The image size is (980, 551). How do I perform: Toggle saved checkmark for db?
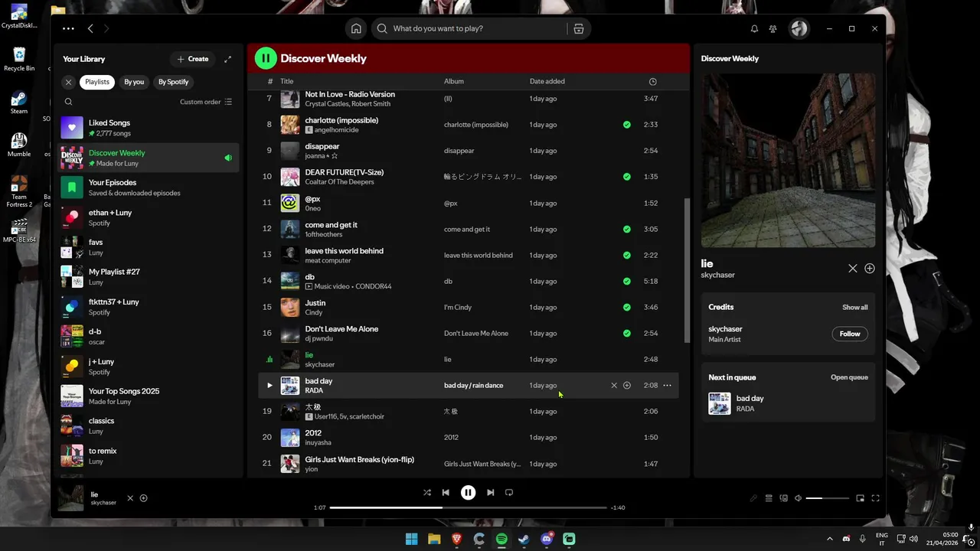[x=627, y=282]
